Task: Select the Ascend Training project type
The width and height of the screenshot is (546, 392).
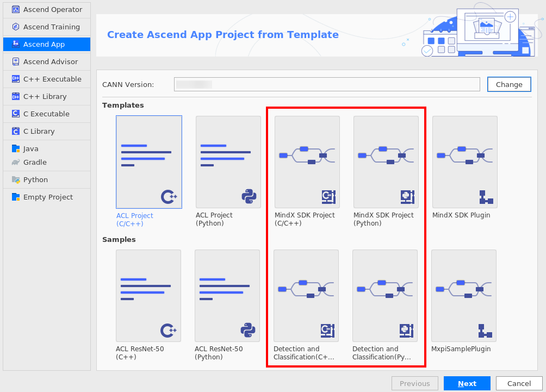Action: [x=47, y=27]
